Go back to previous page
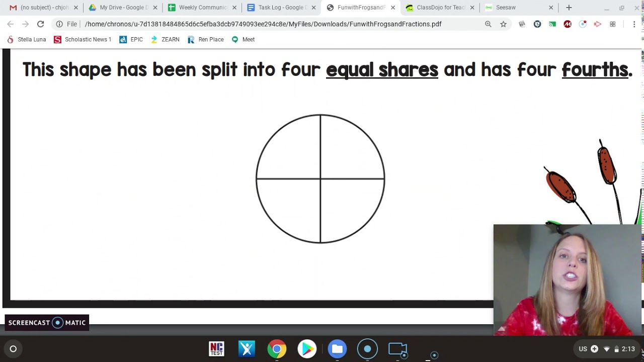The image size is (644, 362). point(11,24)
